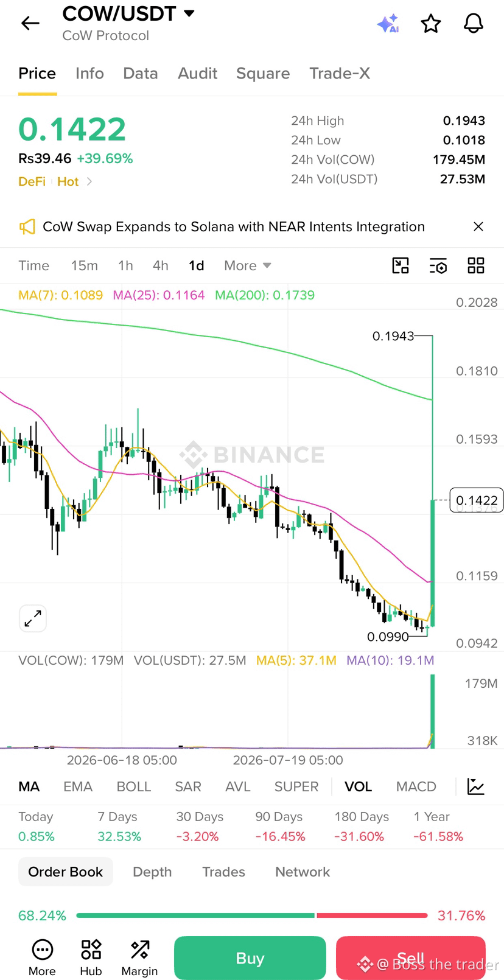
Task: Toggle the EMA indicator
Action: pos(78,786)
